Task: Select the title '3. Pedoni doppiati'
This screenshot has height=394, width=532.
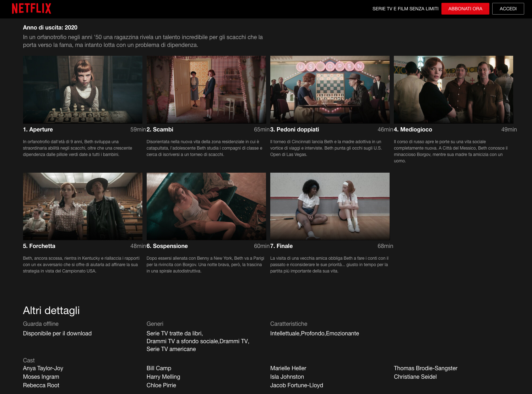Action: tap(295, 130)
